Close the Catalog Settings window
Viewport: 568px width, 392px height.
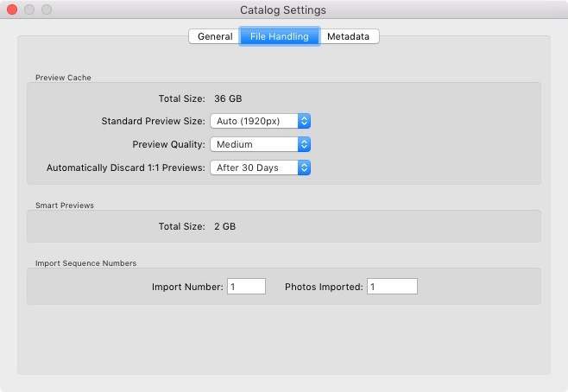pos(12,10)
